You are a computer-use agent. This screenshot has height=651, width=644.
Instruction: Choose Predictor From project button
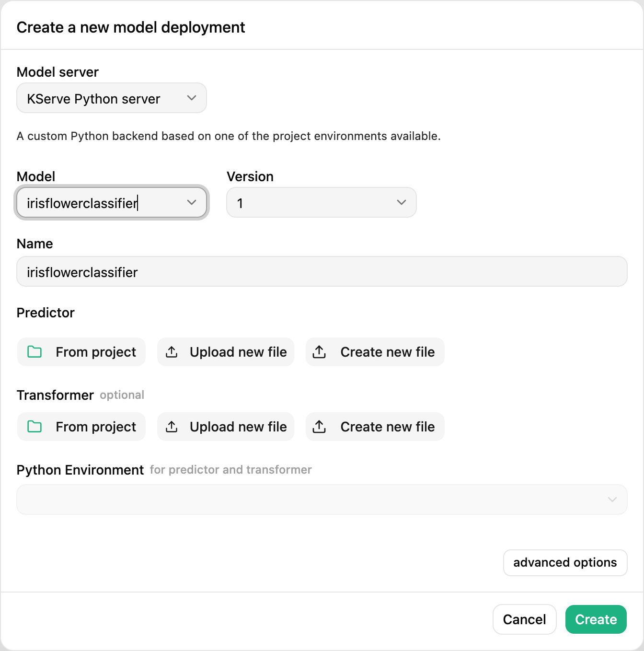coord(81,352)
